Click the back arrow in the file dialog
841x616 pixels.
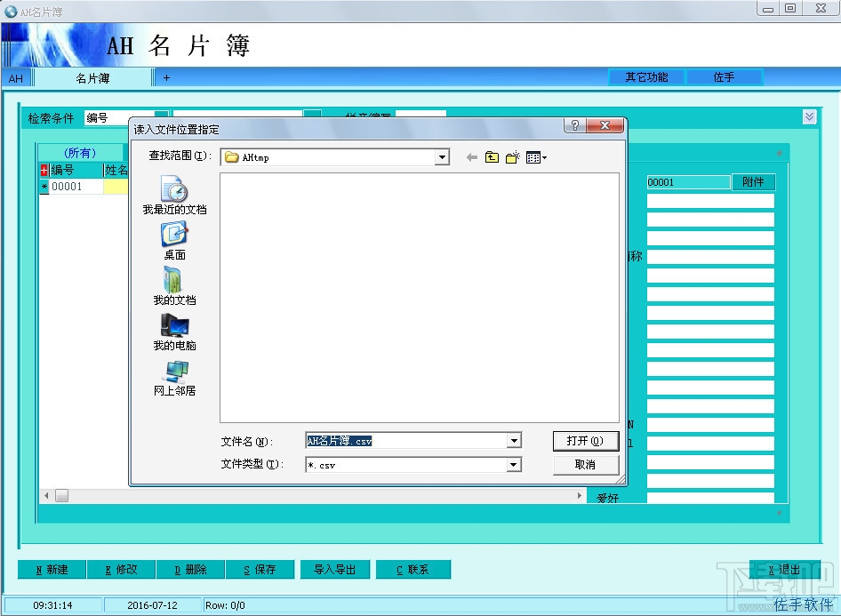471,157
